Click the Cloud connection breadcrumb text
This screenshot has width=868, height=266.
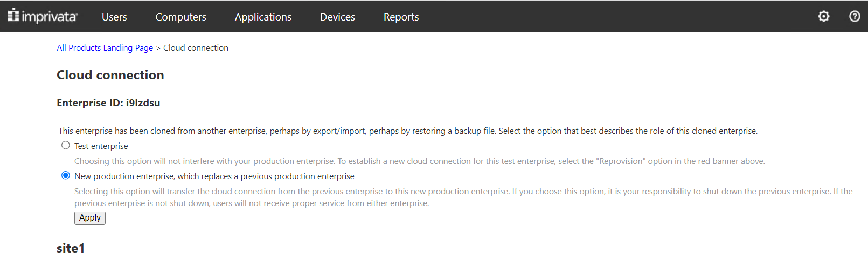(196, 47)
